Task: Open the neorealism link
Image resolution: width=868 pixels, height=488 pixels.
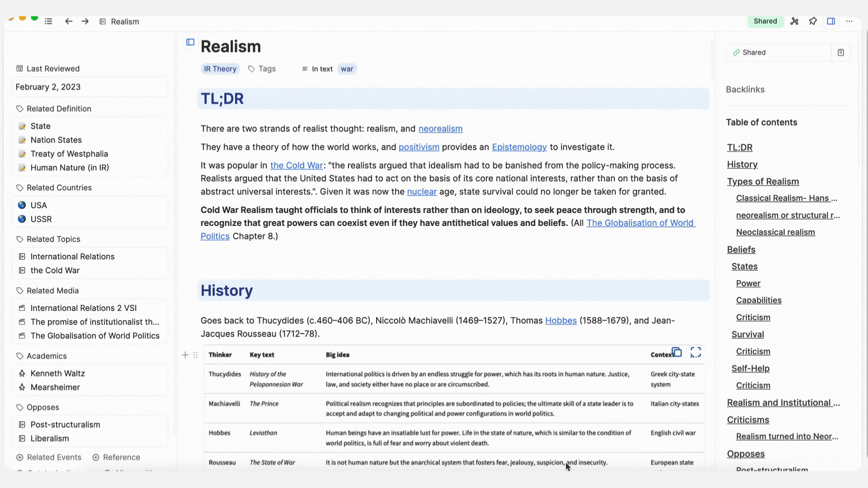Action: click(440, 129)
